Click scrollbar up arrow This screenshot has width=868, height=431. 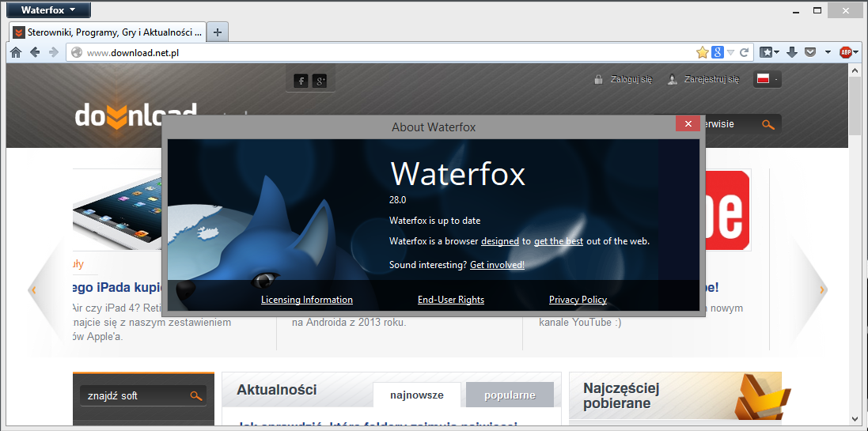(x=854, y=69)
